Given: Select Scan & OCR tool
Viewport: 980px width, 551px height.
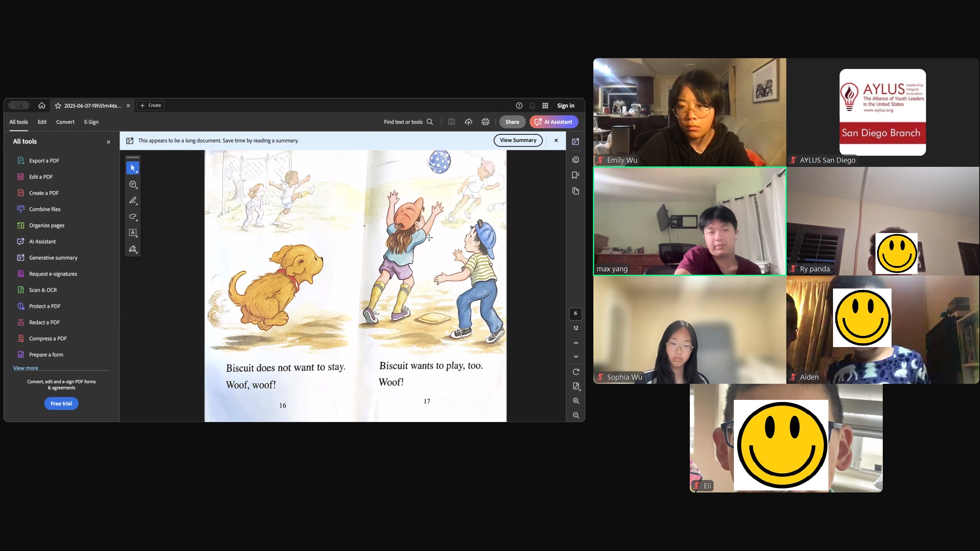Looking at the screenshot, I should [43, 290].
